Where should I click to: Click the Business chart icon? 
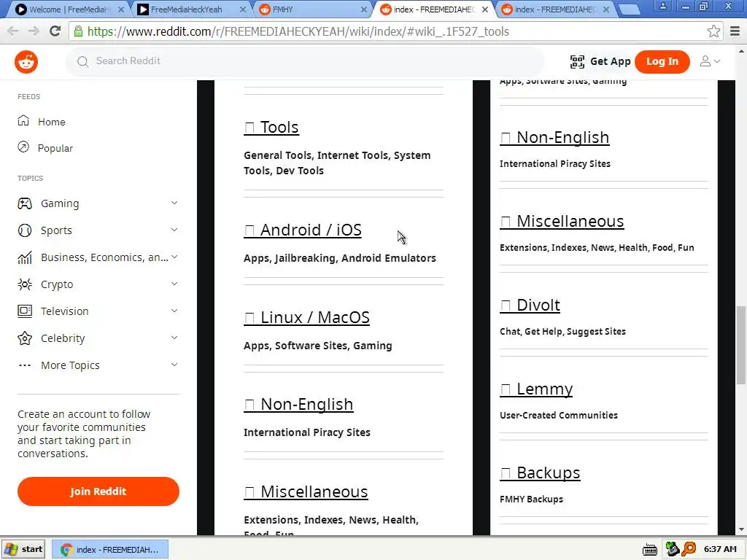25,257
